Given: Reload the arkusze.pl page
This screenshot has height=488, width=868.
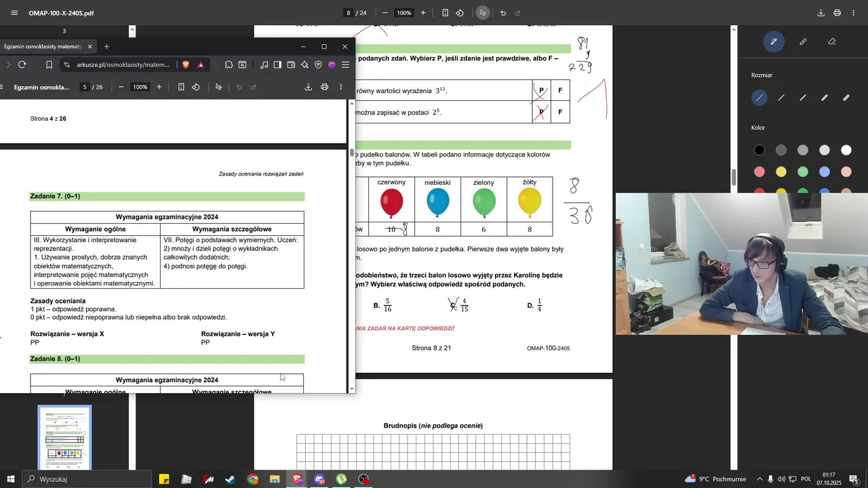Looking at the screenshot, I should click(x=22, y=64).
